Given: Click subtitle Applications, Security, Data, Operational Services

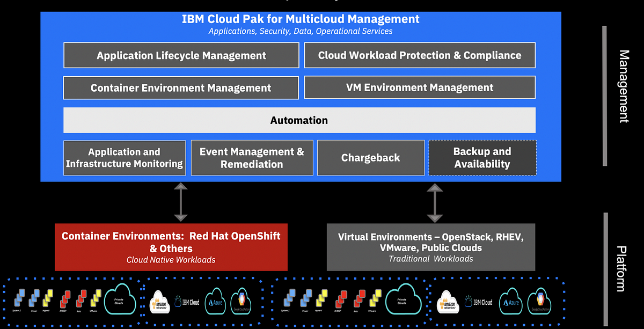Looking at the screenshot, I should (x=301, y=31).
